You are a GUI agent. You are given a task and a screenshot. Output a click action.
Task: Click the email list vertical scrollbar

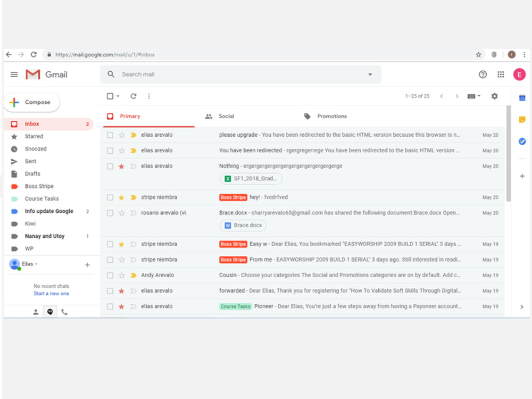tap(508, 154)
